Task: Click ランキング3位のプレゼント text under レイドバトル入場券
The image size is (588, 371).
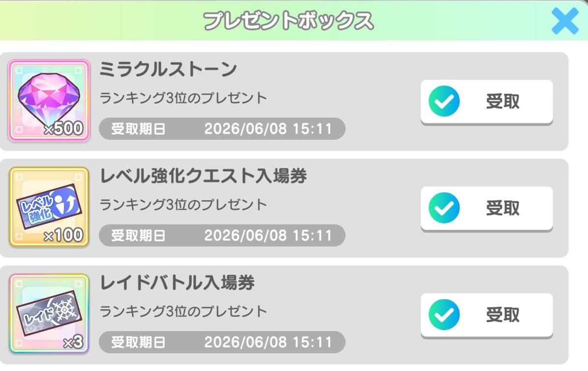Action: pyautogui.click(x=183, y=311)
